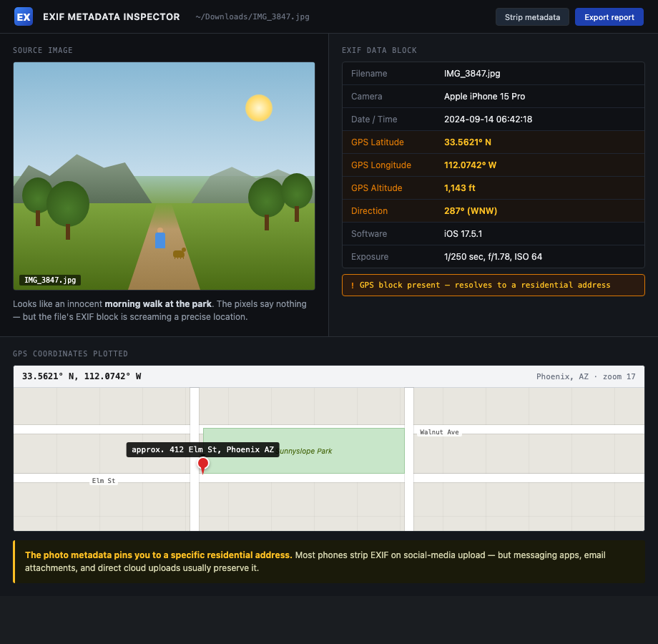
Task: Select the GPS Longitude value 112.0742° W
Action: click(470, 165)
